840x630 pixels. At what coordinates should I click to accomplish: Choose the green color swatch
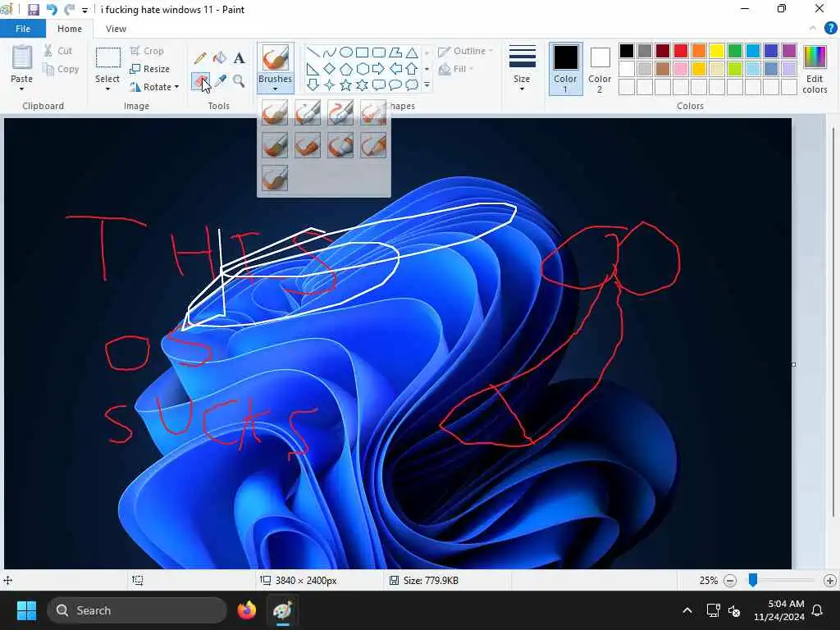(x=735, y=51)
